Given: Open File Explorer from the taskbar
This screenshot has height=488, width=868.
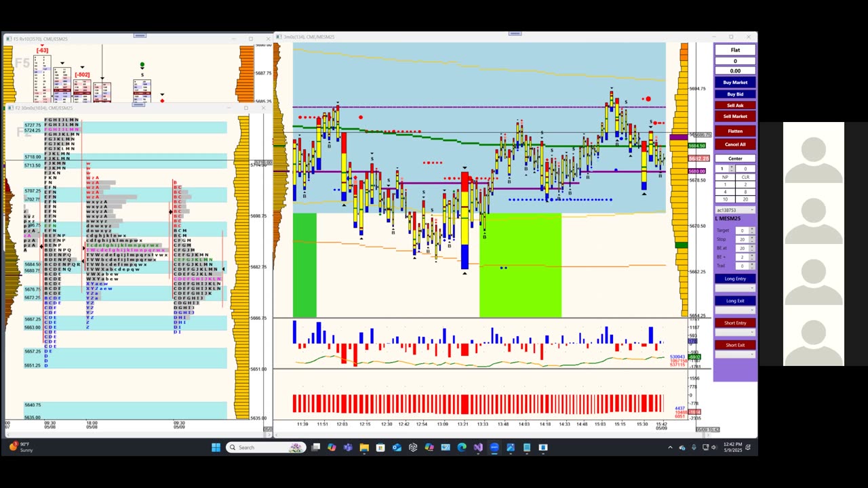Looking at the screenshot, I should click(x=364, y=447).
